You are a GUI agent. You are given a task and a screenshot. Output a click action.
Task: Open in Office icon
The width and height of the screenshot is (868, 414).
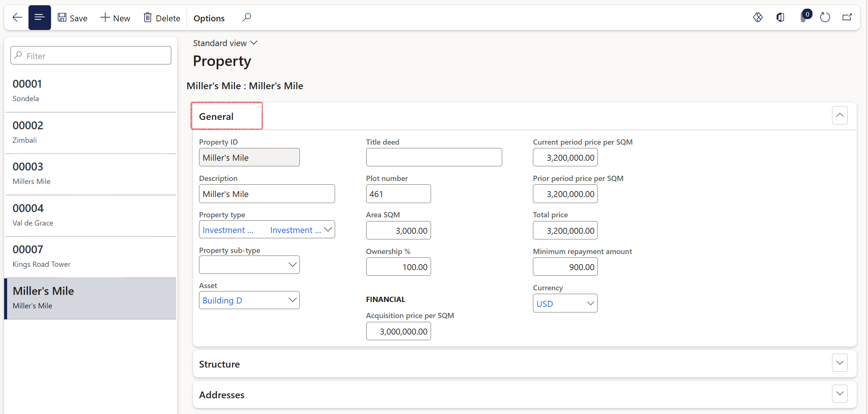780,18
